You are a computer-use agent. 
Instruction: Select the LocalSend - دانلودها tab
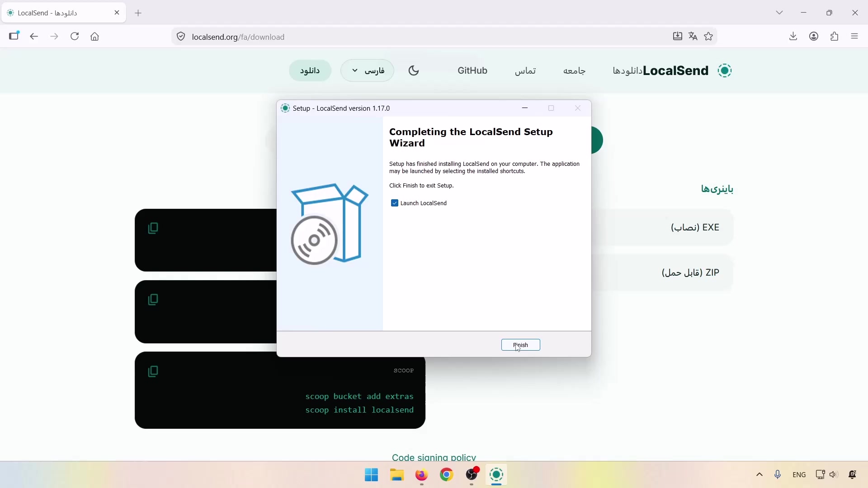(x=64, y=13)
